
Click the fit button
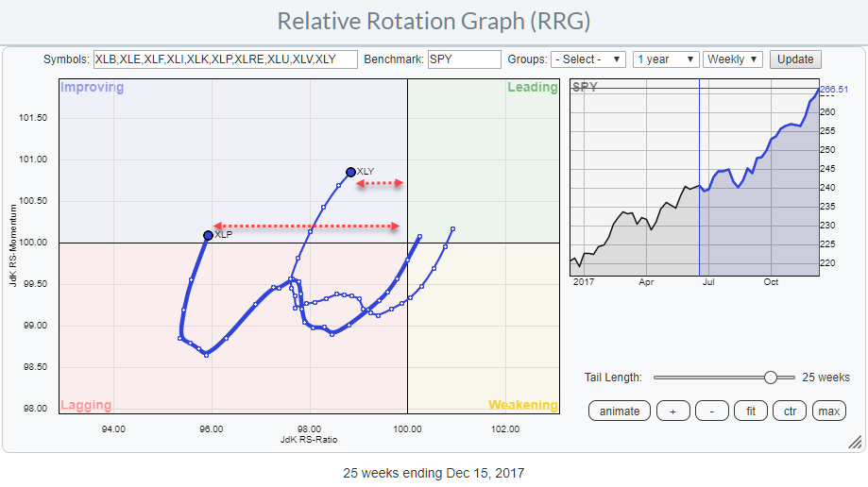point(751,411)
